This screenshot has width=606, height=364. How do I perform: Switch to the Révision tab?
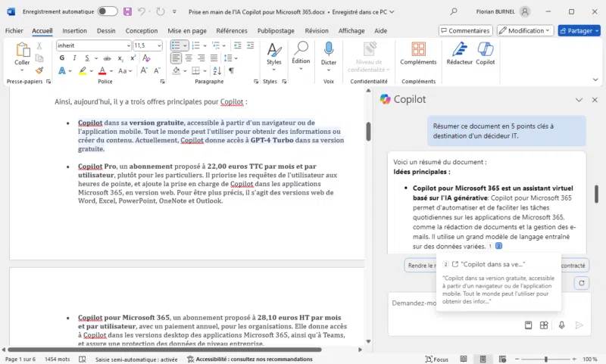click(x=316, y=31)
